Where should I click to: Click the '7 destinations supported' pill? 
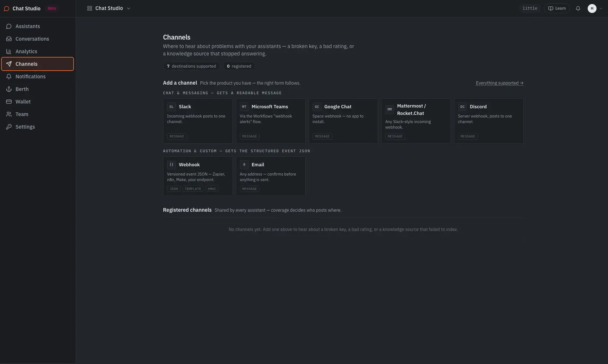191,66
